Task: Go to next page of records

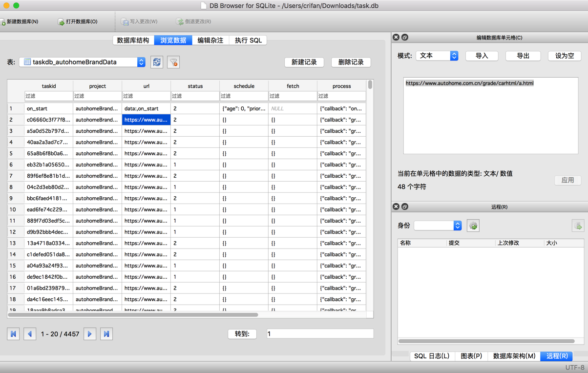Action: click(90, 334)
